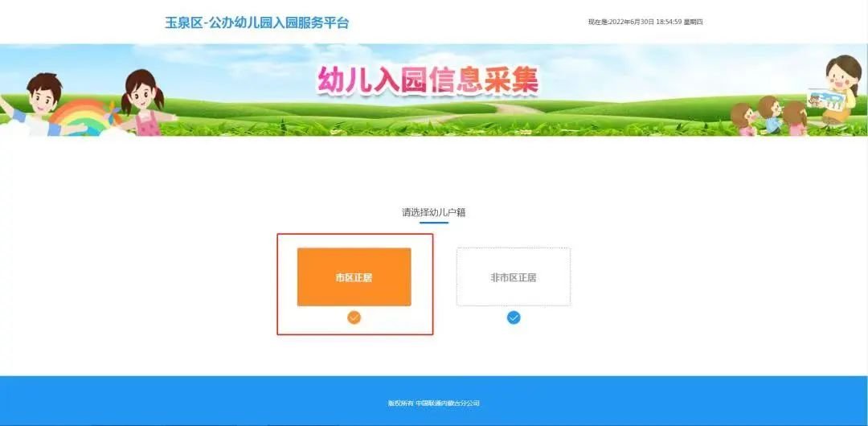Click the 版权所有 footer text

(x=434, y=403)
